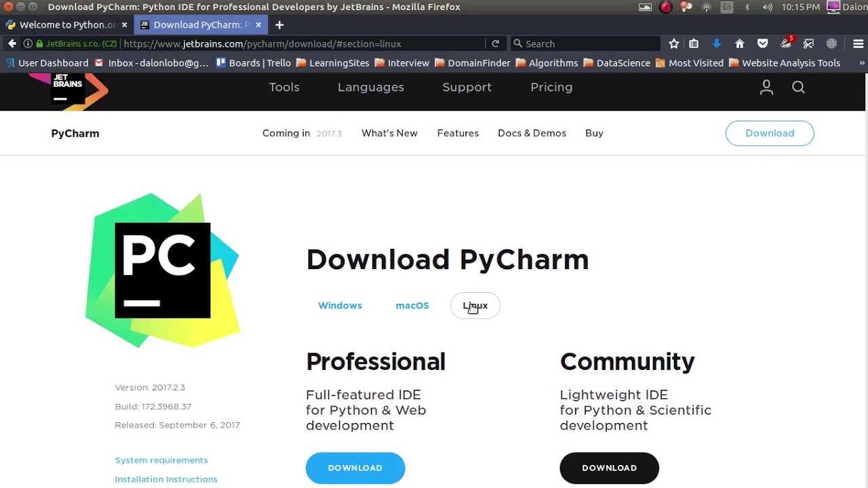
Task: Click the globe extension icon in the toolbar
Action: (x=831, y=43)
